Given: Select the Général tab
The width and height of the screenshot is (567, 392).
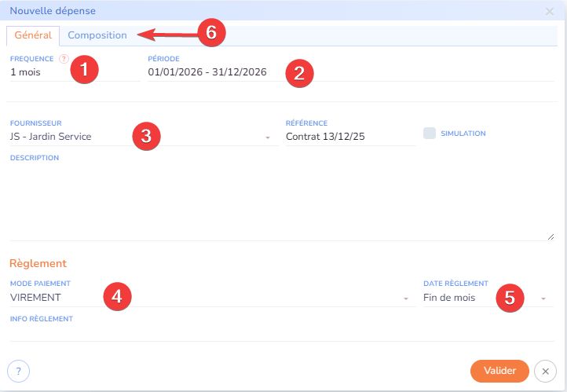Looking at the screenshot, I should point(33,35).
